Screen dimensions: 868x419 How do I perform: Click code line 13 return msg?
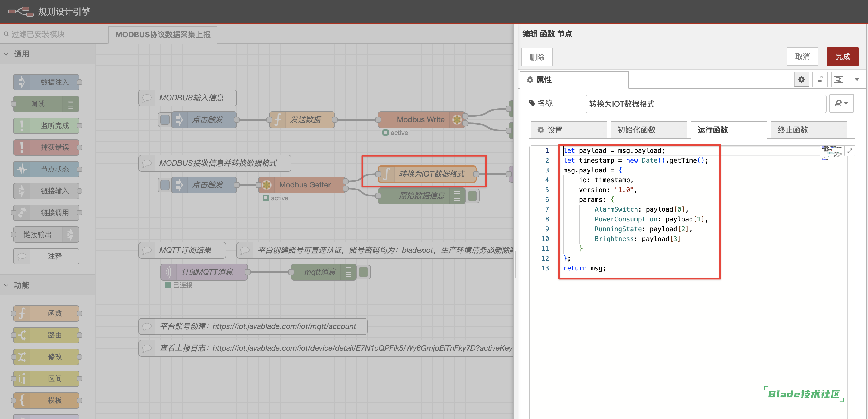click(x=585, y=268)
